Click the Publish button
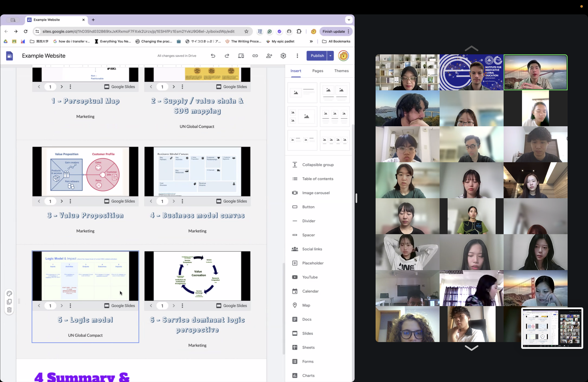The width and height of the screenshot is (588, 382). [317, 56]
